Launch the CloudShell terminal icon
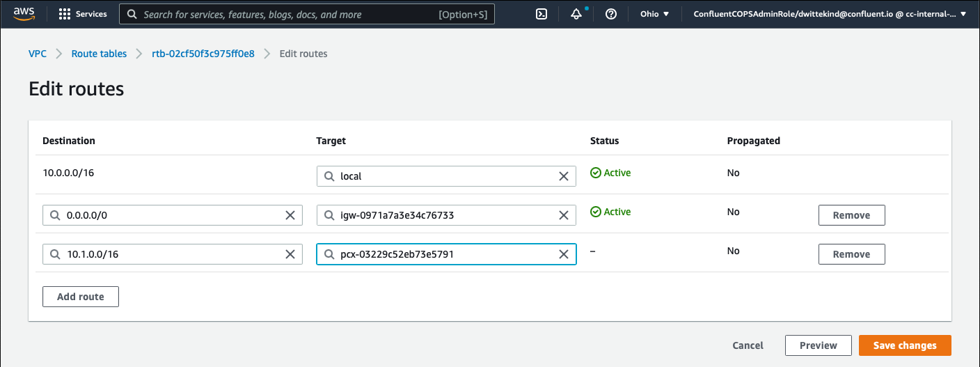Viewport: 980px width, 367px height. click(x=542, y=14)
